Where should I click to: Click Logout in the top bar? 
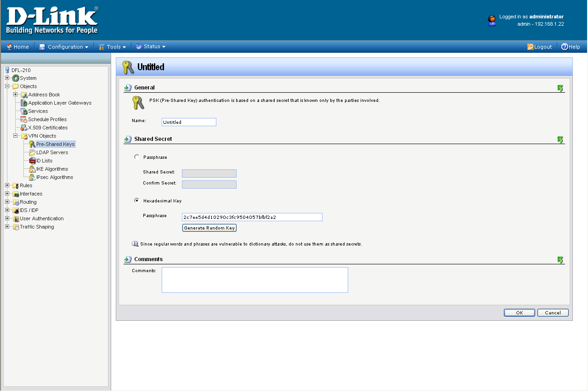(x=540, y=47)
